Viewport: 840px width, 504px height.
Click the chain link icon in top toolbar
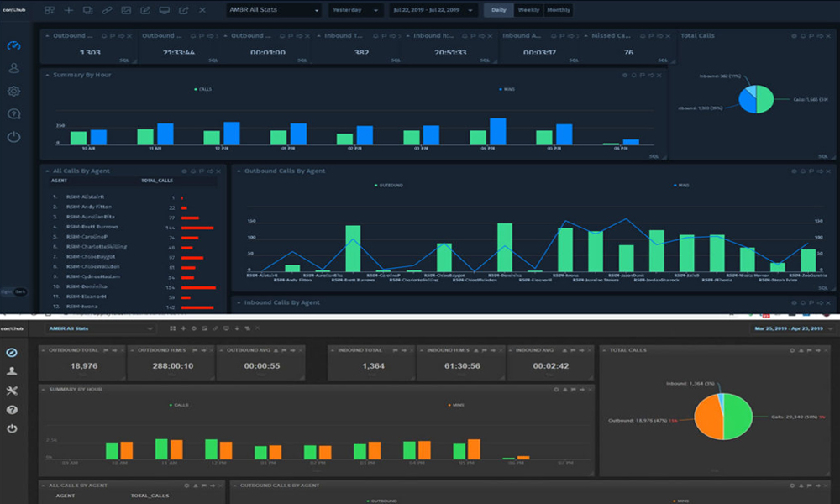(x=108, y=10)
